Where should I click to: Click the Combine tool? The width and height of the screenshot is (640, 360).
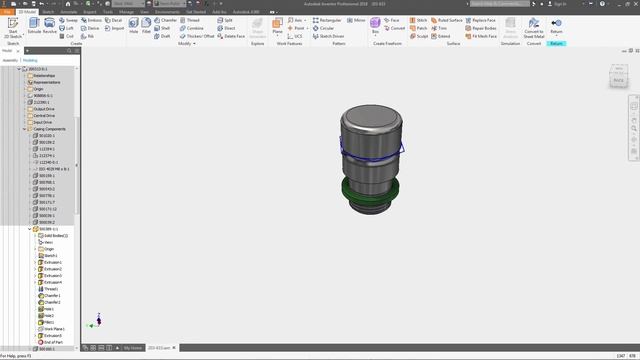[192, 28]
